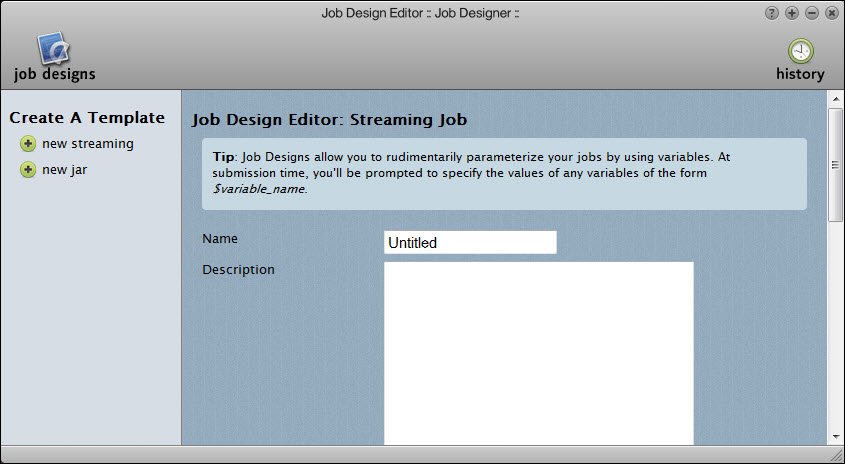Minimize the Job Design Editor window
This screenshot has width=845, height=464.
(811, 13)
